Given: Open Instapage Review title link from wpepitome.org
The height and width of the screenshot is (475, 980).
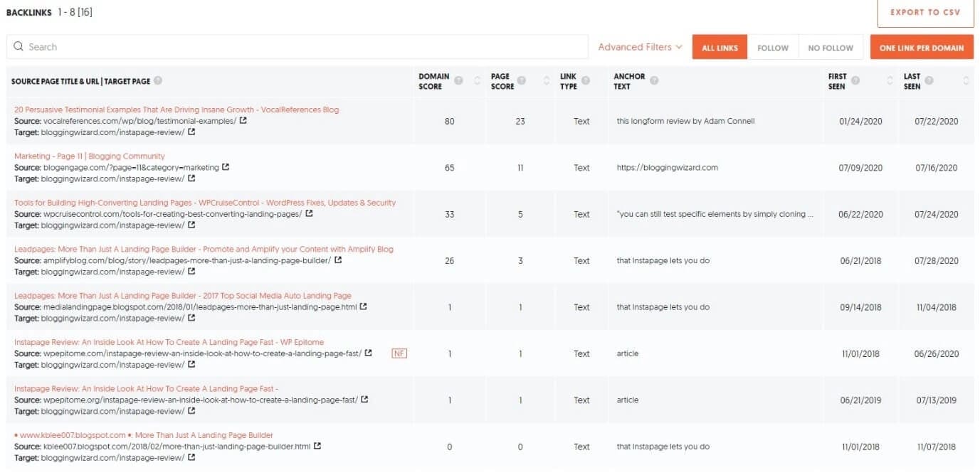Looking at the screenshot, I should tap(146, 389).
